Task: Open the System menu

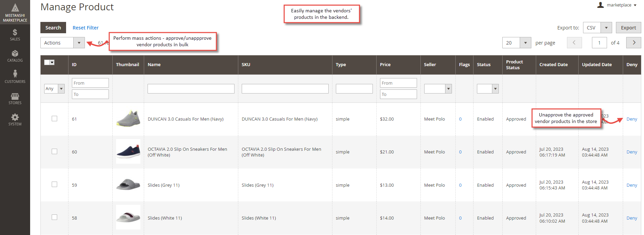Action: [x=15, y=120]
